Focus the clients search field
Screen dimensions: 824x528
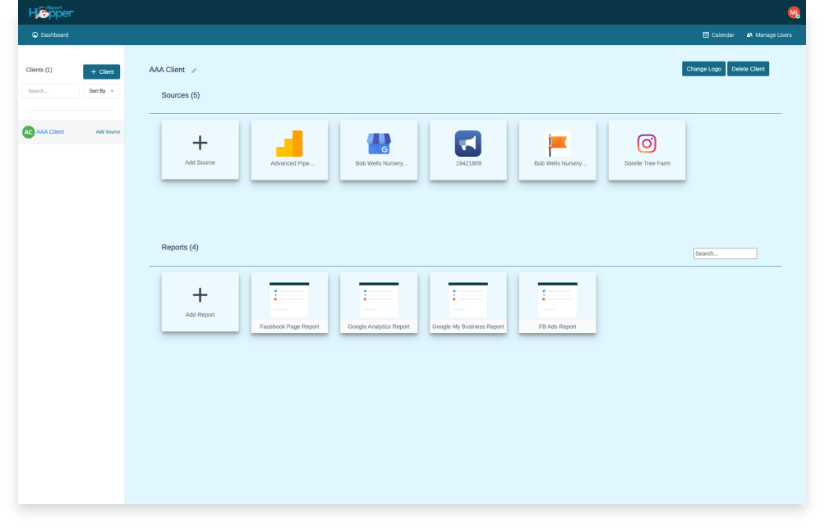pos(52,91)
